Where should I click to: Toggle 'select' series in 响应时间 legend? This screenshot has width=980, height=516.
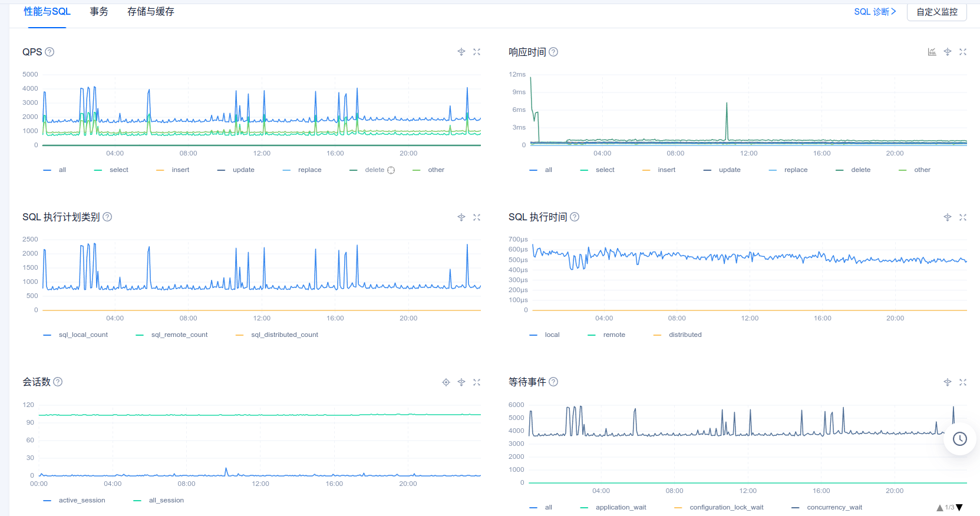tap(598, 170)
